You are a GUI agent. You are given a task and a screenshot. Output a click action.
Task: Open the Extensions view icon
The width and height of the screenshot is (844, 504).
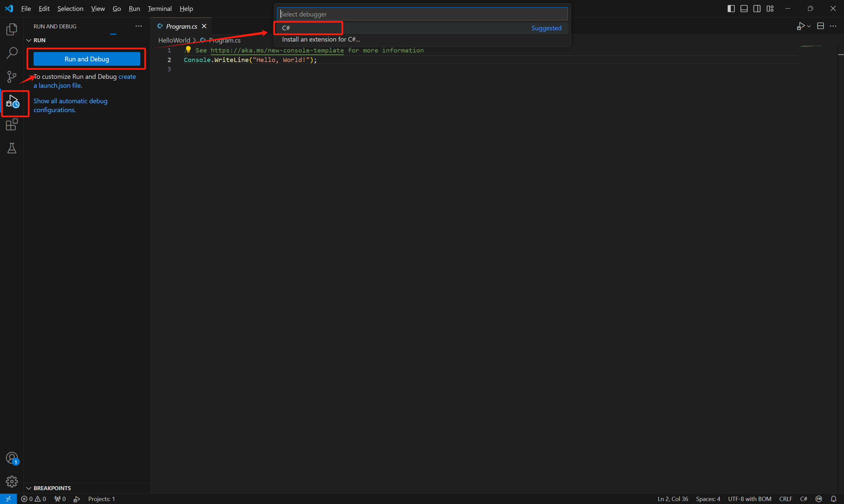(x=12, y=125)
